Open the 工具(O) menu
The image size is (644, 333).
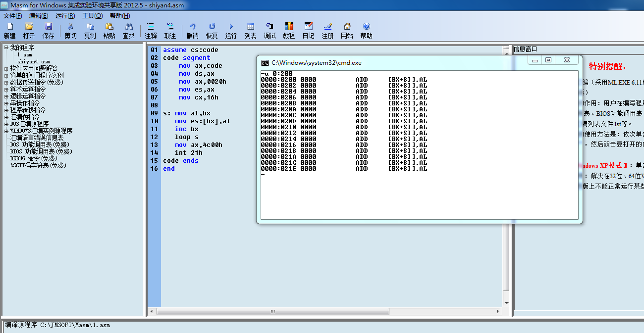pos(92,15)
